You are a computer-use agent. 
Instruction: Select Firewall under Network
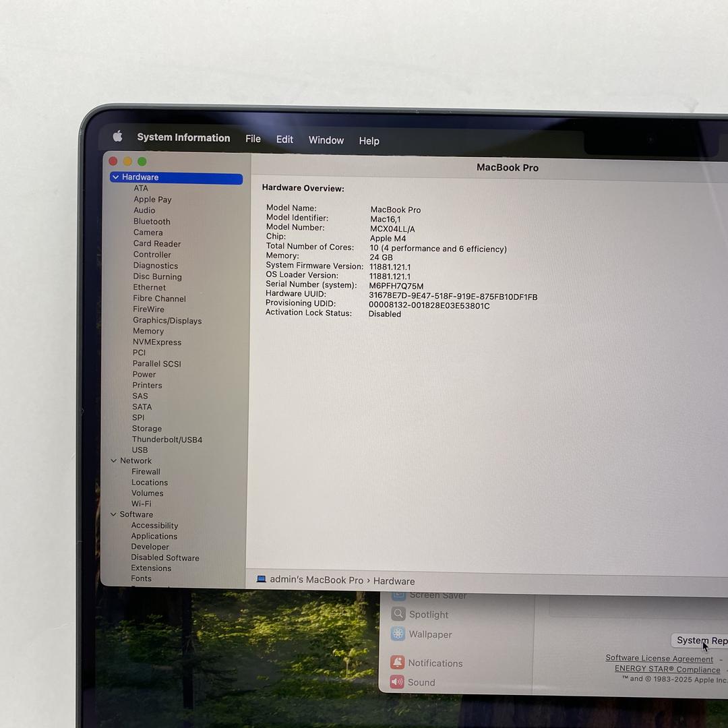coord(146,471)
